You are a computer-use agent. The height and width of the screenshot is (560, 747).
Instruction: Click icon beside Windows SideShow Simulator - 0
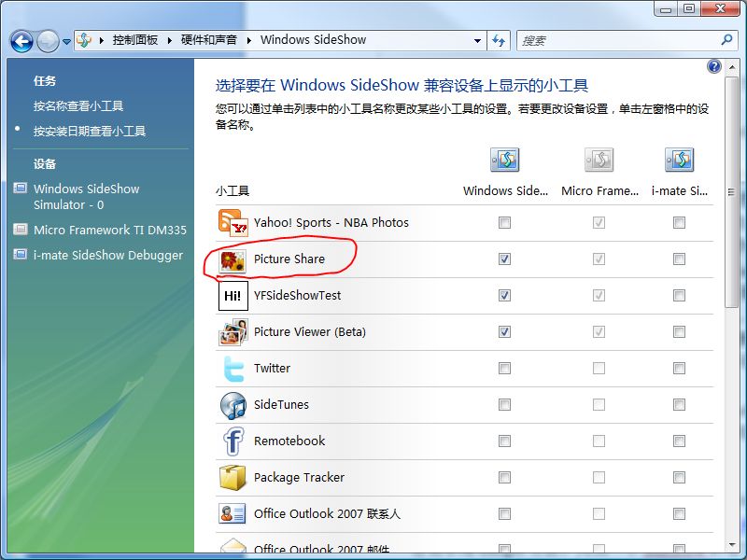tap(20, 189)
